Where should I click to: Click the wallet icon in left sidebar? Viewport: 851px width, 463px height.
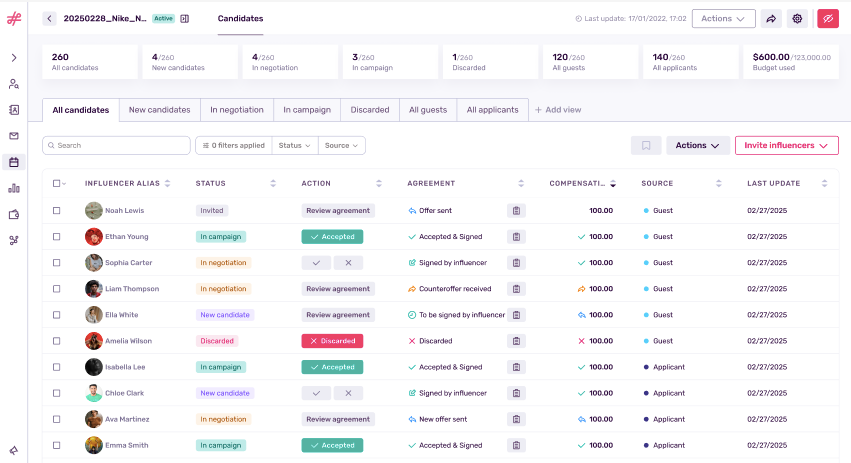pos(14,214)
